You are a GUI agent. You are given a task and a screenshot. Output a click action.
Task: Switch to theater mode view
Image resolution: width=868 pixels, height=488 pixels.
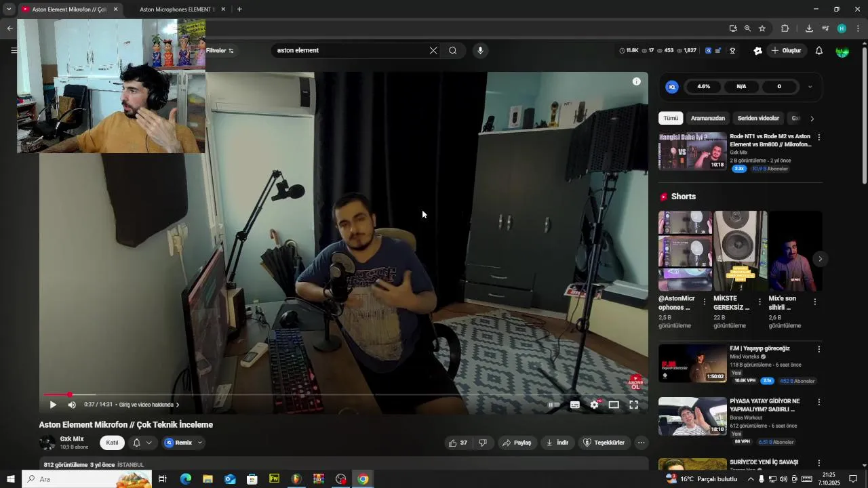click(x=614, y=405)
